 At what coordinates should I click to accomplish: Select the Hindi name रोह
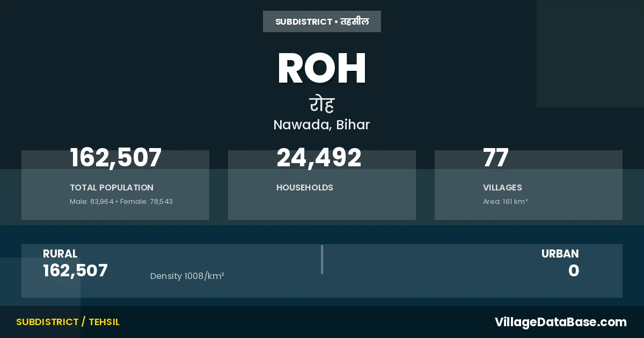point(322,104)
